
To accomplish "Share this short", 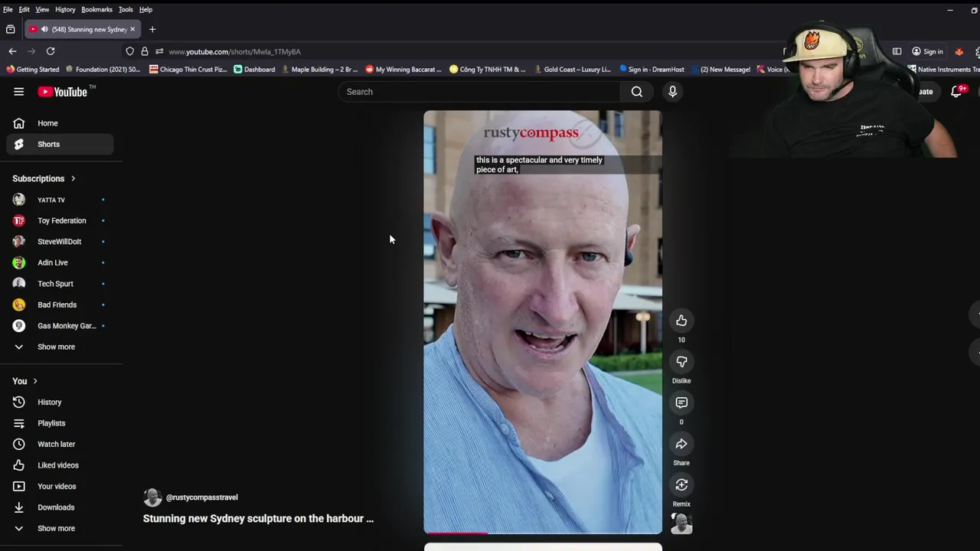I will (x=681, y=444).
